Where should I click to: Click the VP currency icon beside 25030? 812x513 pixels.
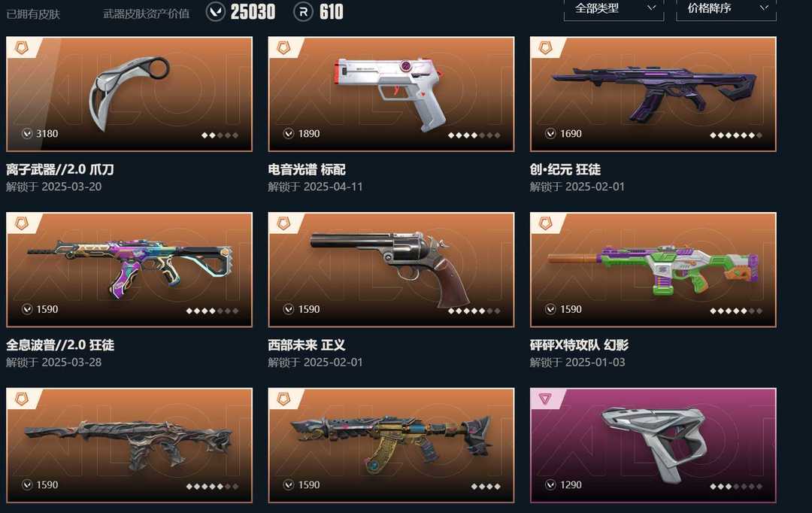216,11
